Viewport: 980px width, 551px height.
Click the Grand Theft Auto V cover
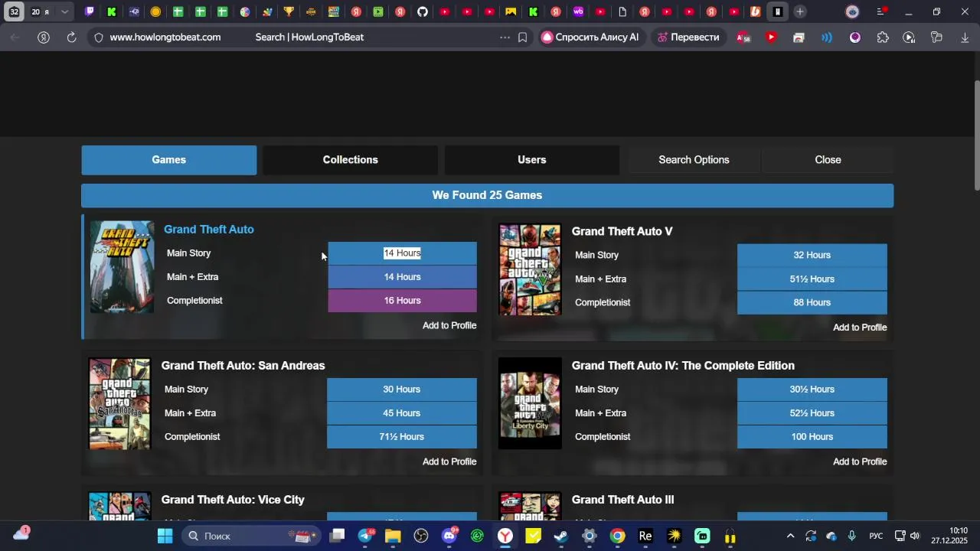[530, 269]
